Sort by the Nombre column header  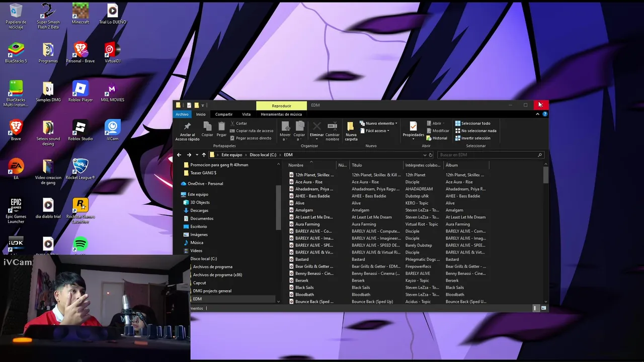coord(311,165)
